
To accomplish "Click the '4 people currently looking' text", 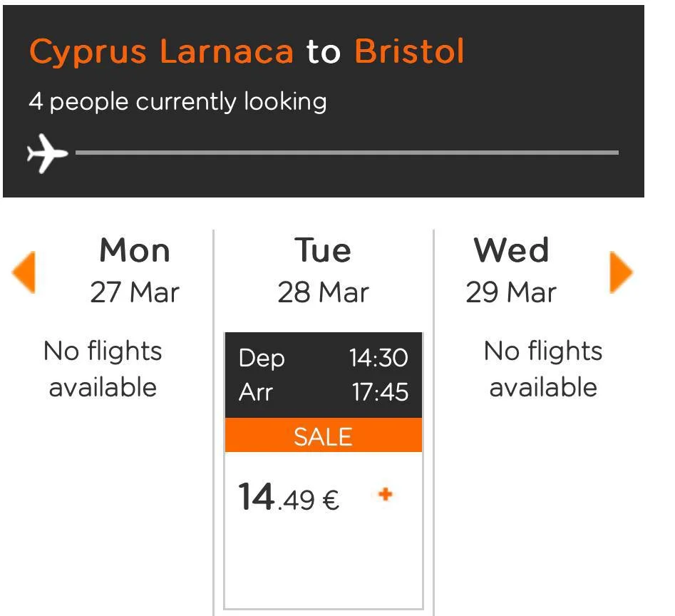I will click(x=177, y=102).
